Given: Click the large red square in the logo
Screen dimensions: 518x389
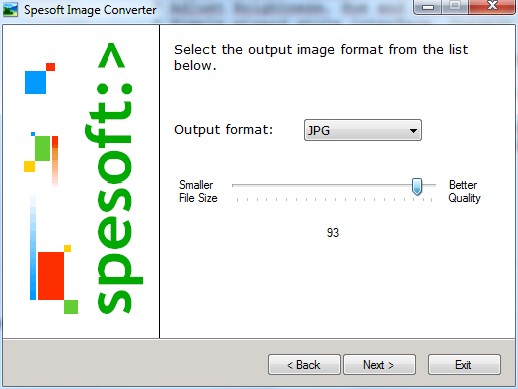Looking at the screenshot, I should [x=51, y=276].
